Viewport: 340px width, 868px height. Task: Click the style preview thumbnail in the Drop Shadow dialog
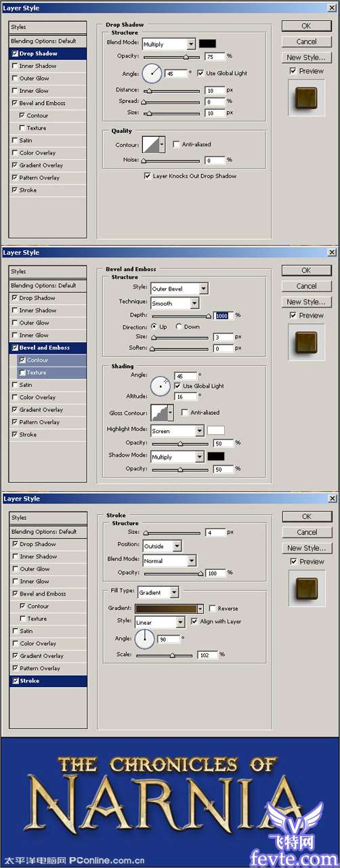[306, 98]
